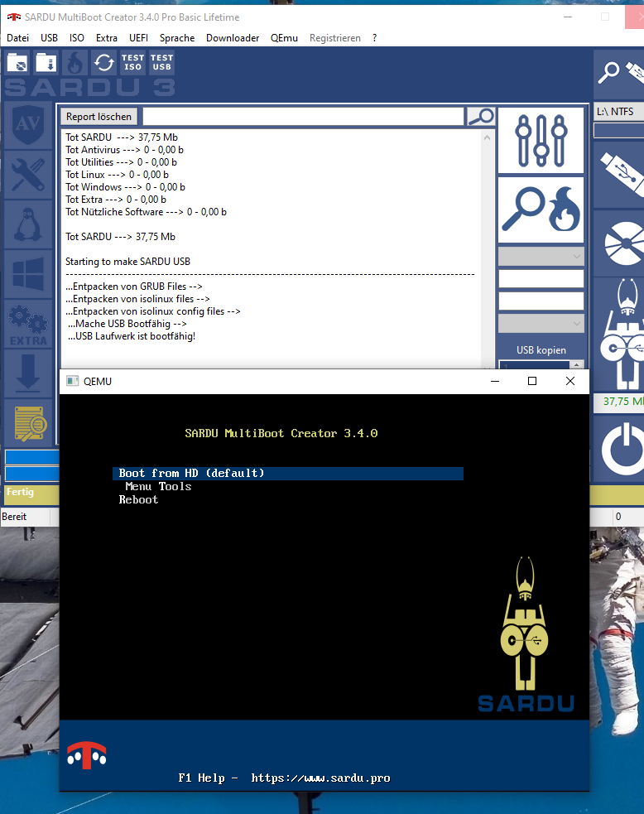Click the Fertig status label

20,492
